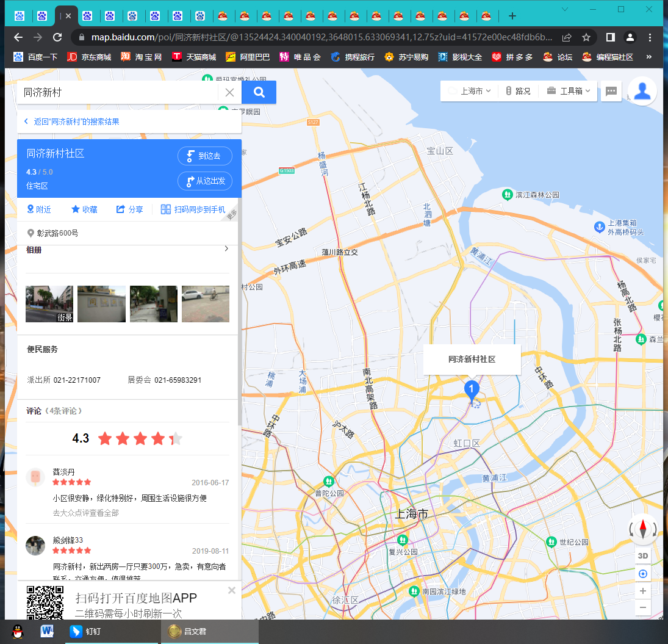Click the locate-me target button
Screen dimensions: 668x644
[x=643, y=574]
